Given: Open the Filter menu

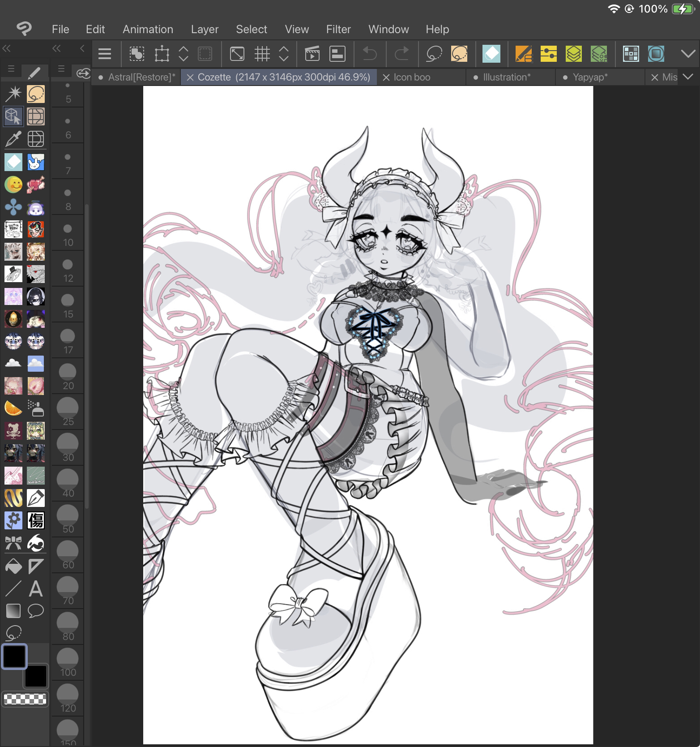Looking at the screenshot, I should [338, 30].
